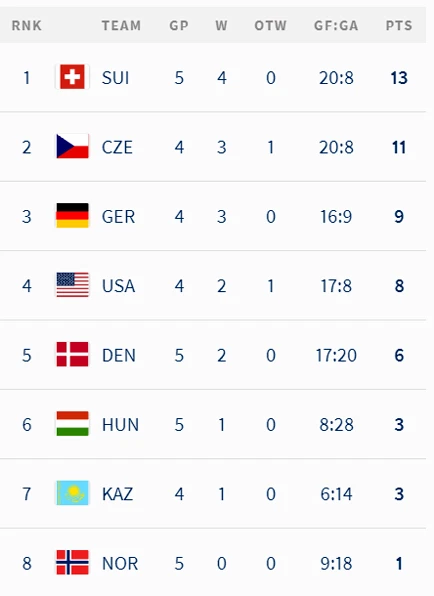Open the NOR team link
Screen dimensions: 434x596
pyautogui.click(x=120, y=563)
